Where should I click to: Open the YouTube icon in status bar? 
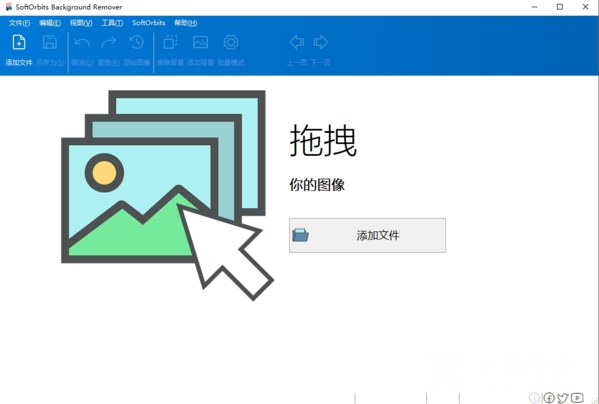click(577, 398)
